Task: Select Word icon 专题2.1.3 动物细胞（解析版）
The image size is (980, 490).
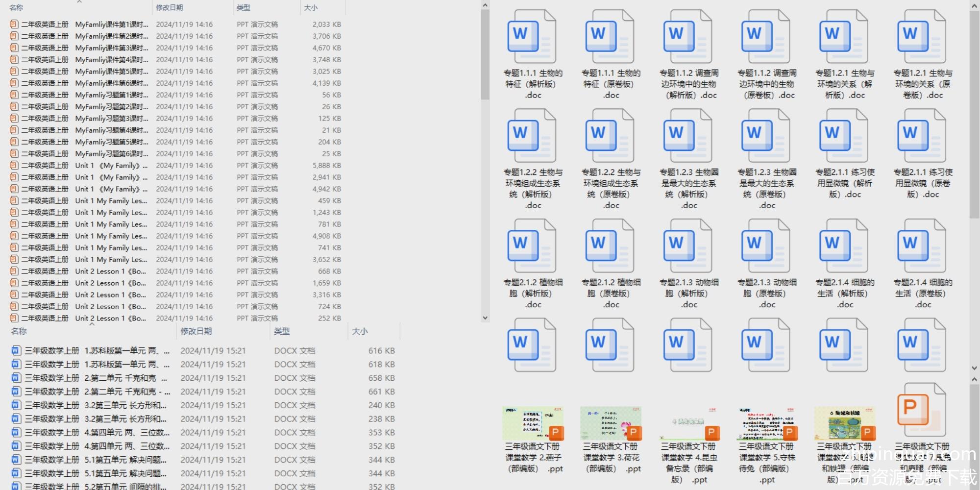Action: point(688,246)
